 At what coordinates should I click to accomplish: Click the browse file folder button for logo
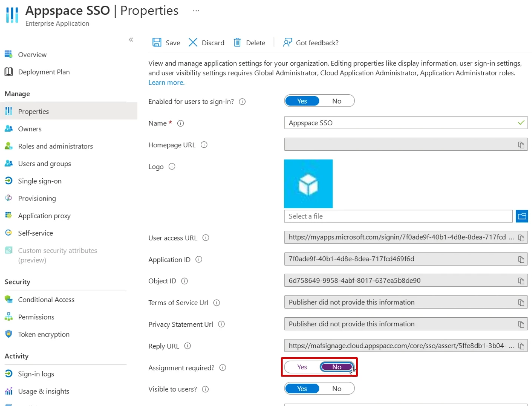pos(522,216)
